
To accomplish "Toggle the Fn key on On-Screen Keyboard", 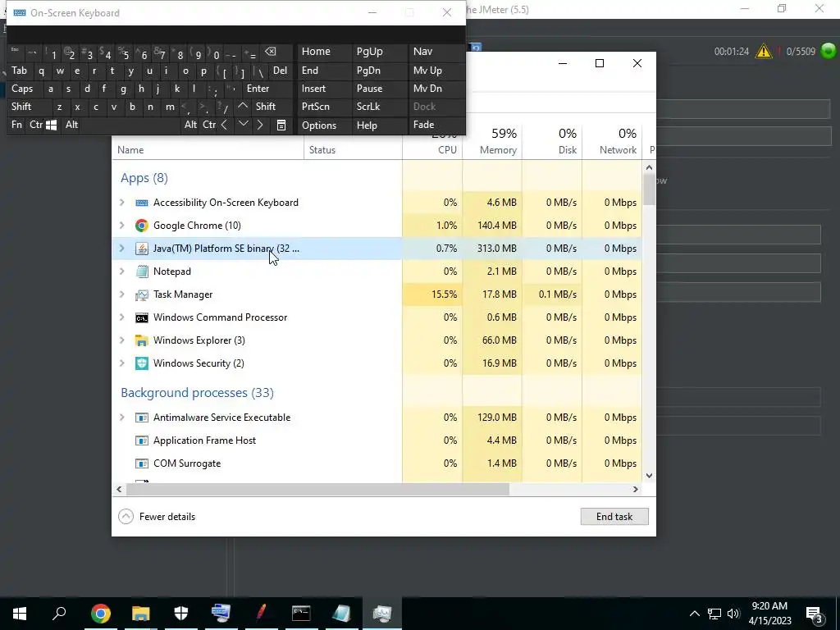I will [16, 125].
